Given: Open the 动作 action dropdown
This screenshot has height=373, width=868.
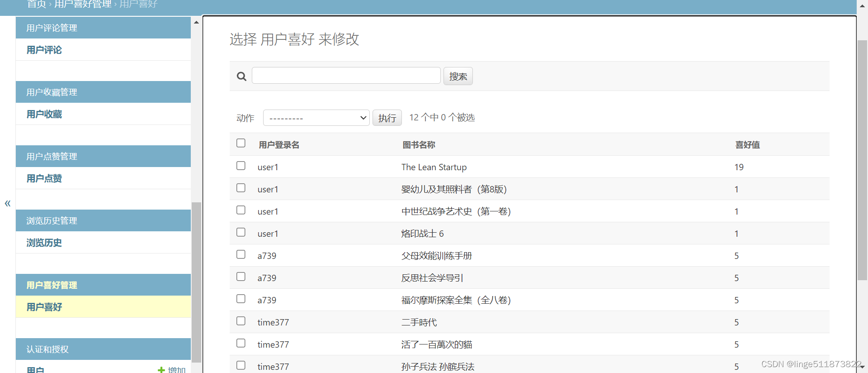Looking at the screenshot, I should (316, 118).
